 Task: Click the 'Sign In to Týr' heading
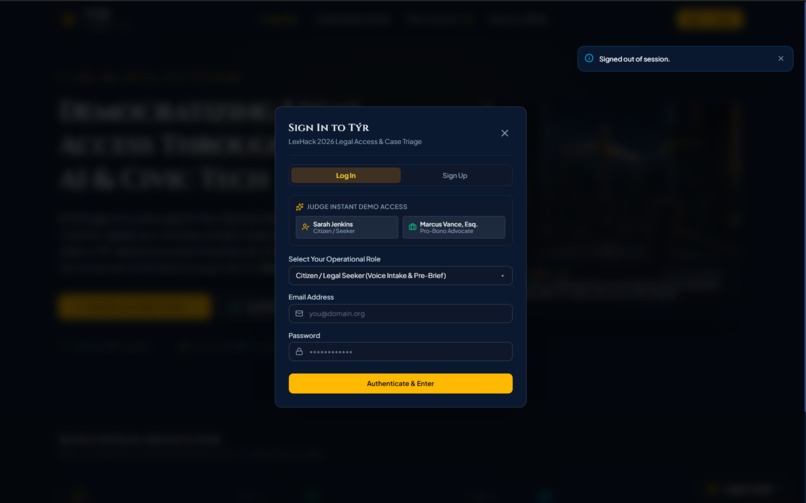tap(328, 127)
